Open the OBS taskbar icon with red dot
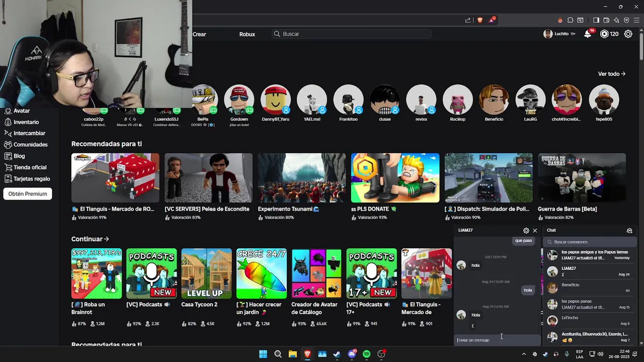This screenshot has height=362, width=644. (381, 354)
